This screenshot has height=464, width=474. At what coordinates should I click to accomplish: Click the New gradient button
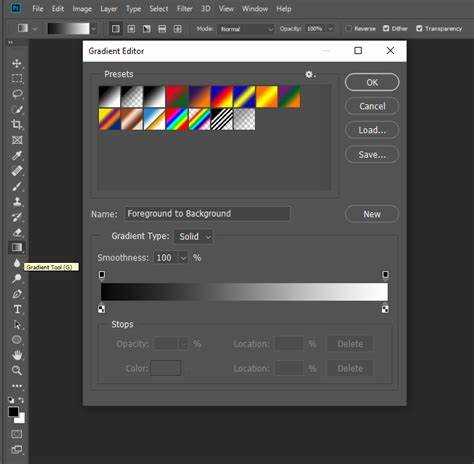point(372,214)
